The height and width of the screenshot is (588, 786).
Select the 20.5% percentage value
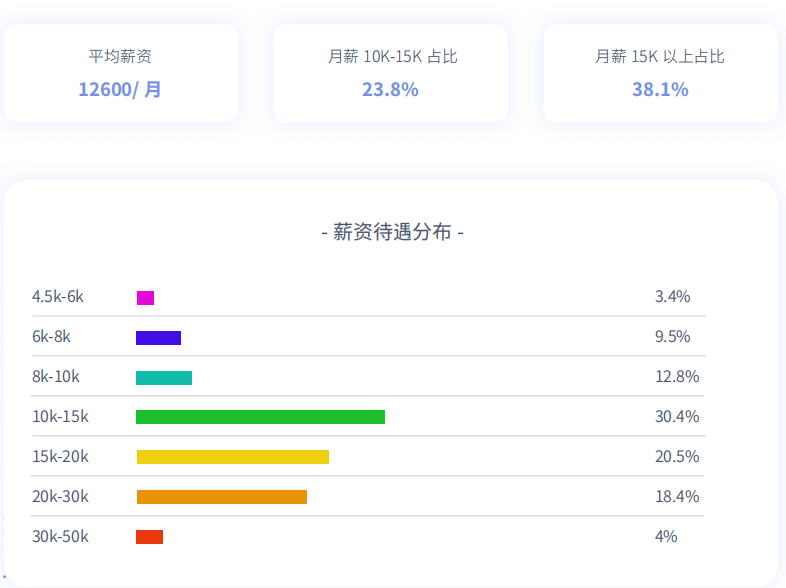677,457
